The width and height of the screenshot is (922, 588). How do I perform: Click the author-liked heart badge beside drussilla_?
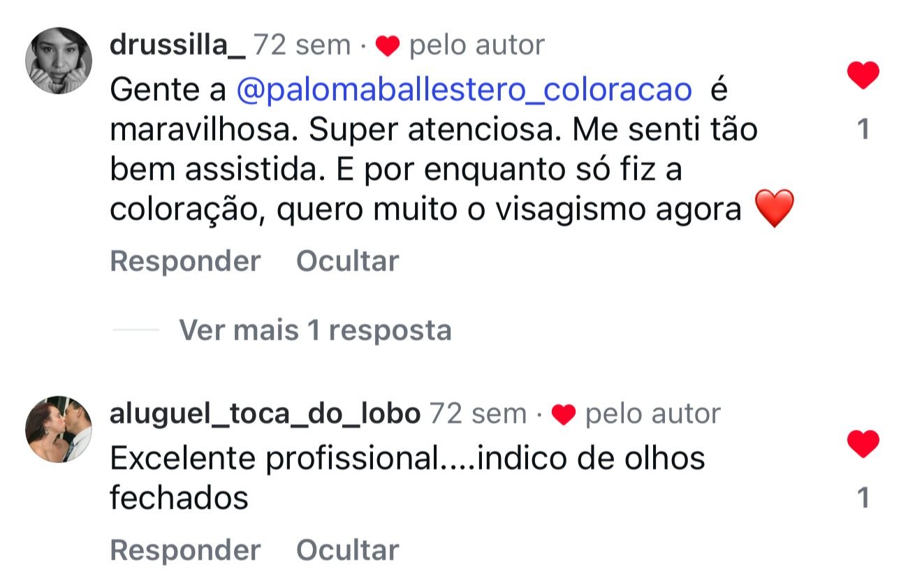click(x=387, y=47)
